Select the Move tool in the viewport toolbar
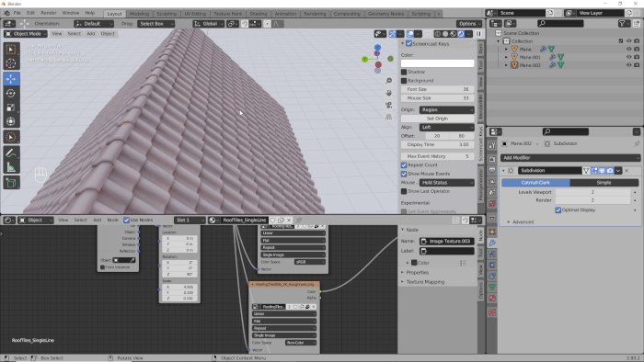Viewport: 644px width, 362px height. pyautogui.click(x=11, y=79)
